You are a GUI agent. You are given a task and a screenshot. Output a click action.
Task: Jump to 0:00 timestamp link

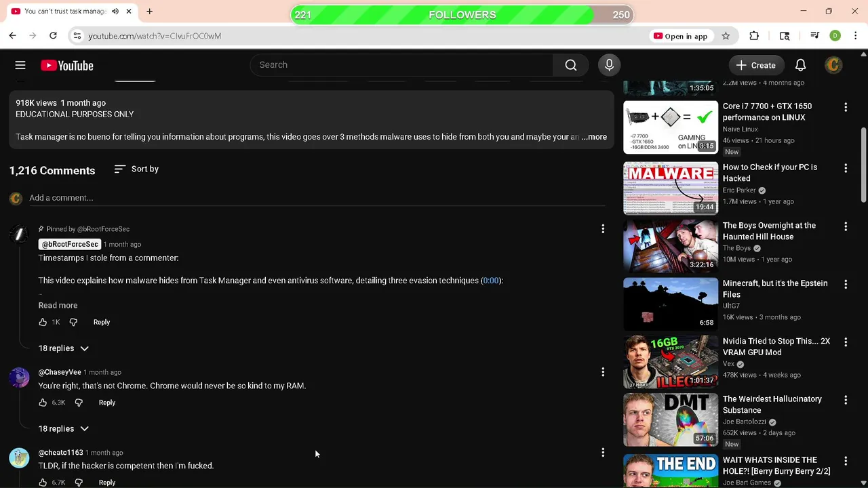[491, 281]
